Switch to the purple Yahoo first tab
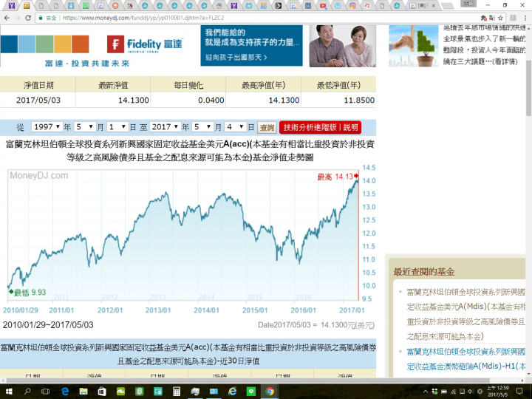 pyautogui.click(x=12, y=5)
